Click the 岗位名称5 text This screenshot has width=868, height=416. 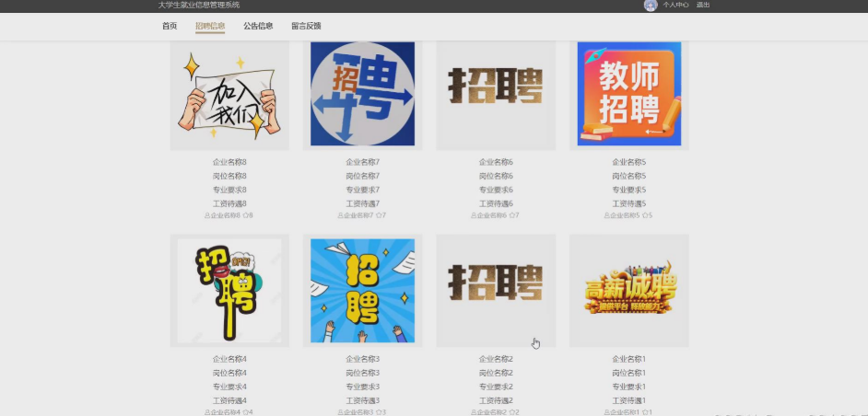pos(629,176)
